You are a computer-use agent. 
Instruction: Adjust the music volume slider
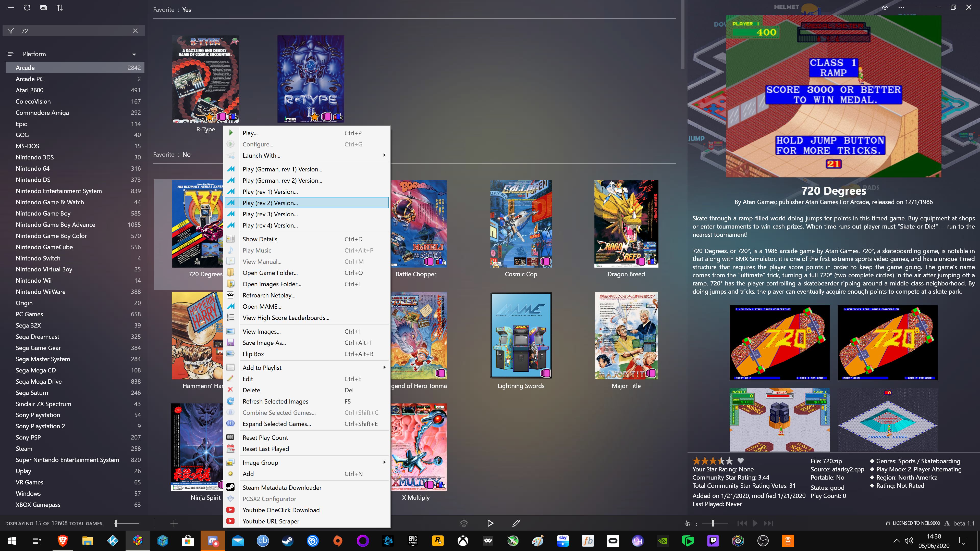(x=715, y=524)
